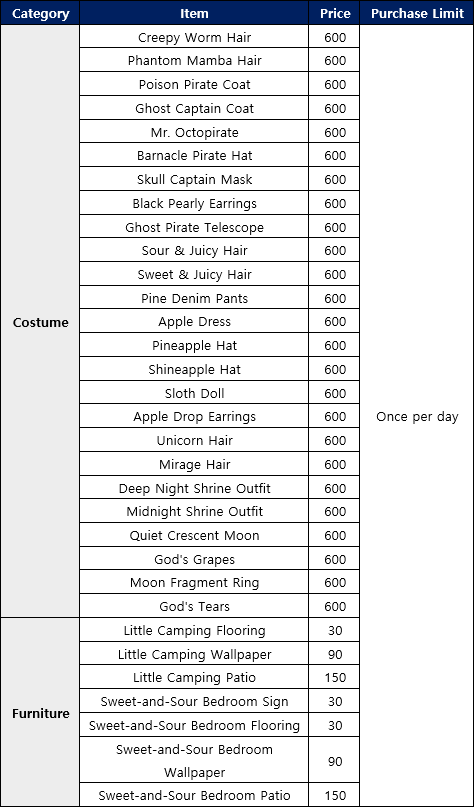Click the Pine Denim Pants cell

194,298
